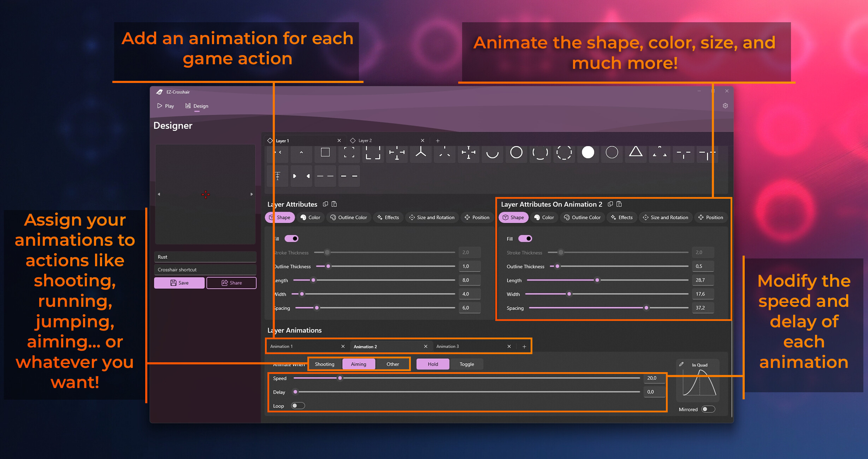Screen dimensions: 868x459
Task: Toggle Fill in Layer Attributes
Action: click(x=291, y=238)
